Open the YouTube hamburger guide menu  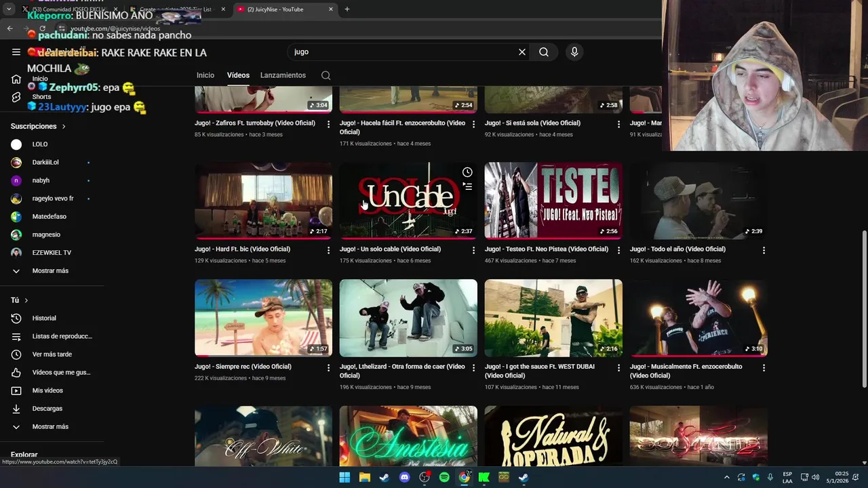tap(16, 52)
